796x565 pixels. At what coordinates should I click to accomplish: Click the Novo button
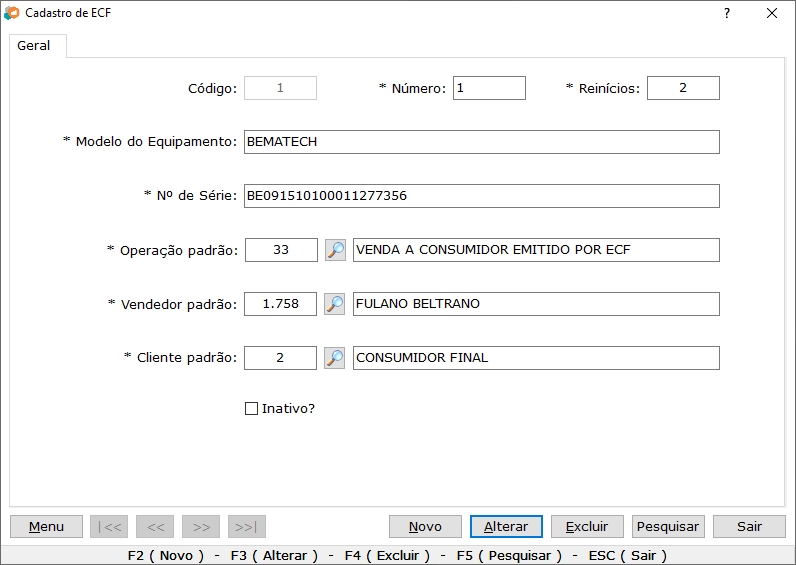pyautogui.click(x=425, y=527)
